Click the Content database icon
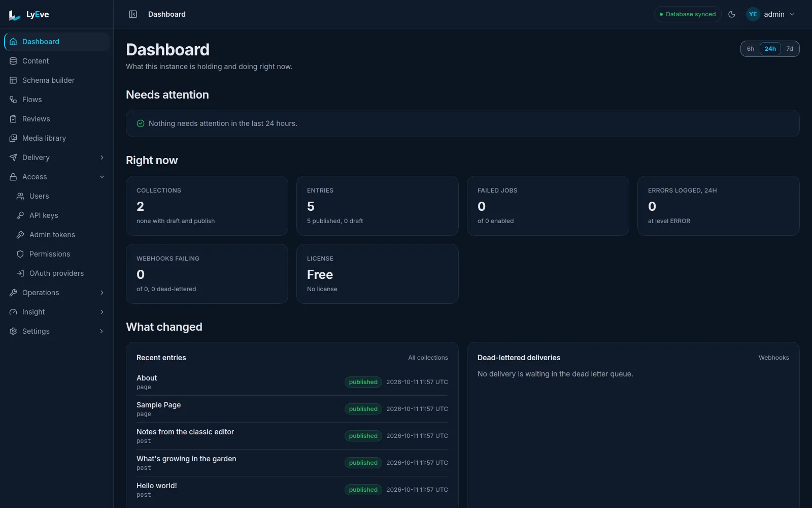 13,61
